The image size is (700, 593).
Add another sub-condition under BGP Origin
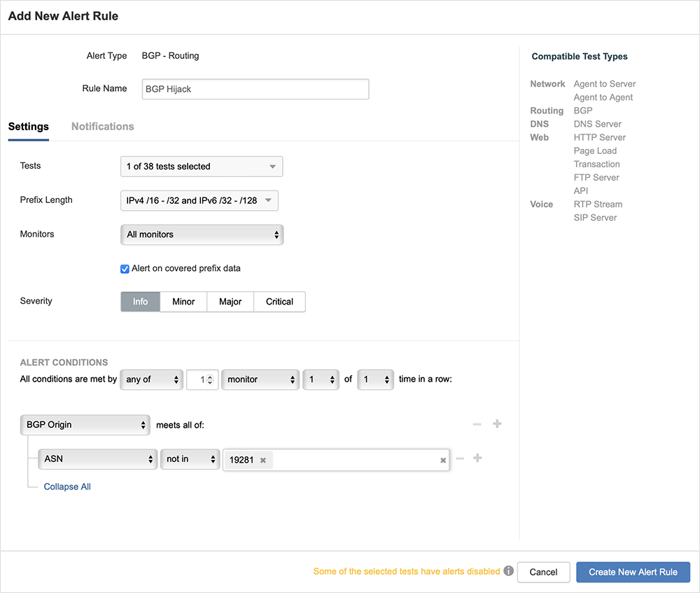[477, 458]
